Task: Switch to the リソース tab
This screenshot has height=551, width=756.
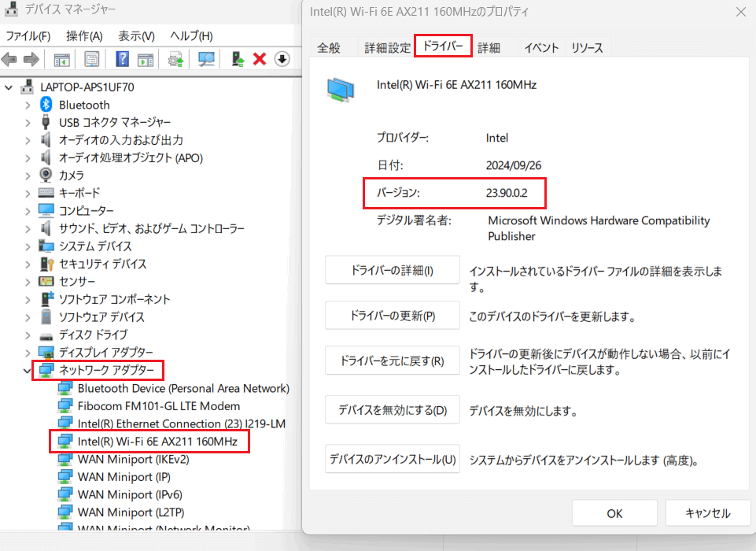Action: coord(587,47)
